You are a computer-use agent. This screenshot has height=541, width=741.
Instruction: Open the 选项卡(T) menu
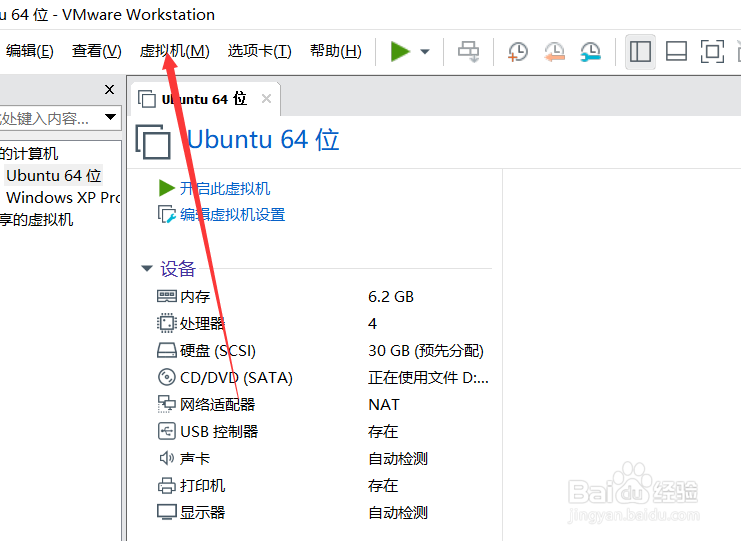pos(259,51)
